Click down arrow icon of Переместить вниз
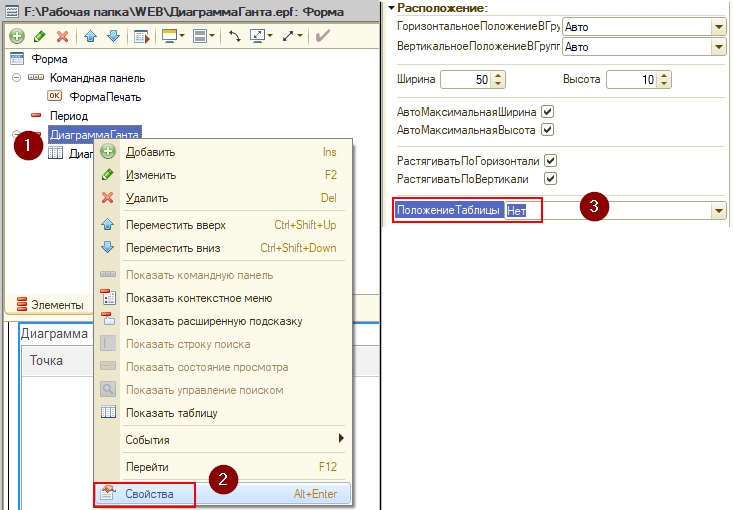This screenshot has width=733, height=510. [x=108, y=247]
